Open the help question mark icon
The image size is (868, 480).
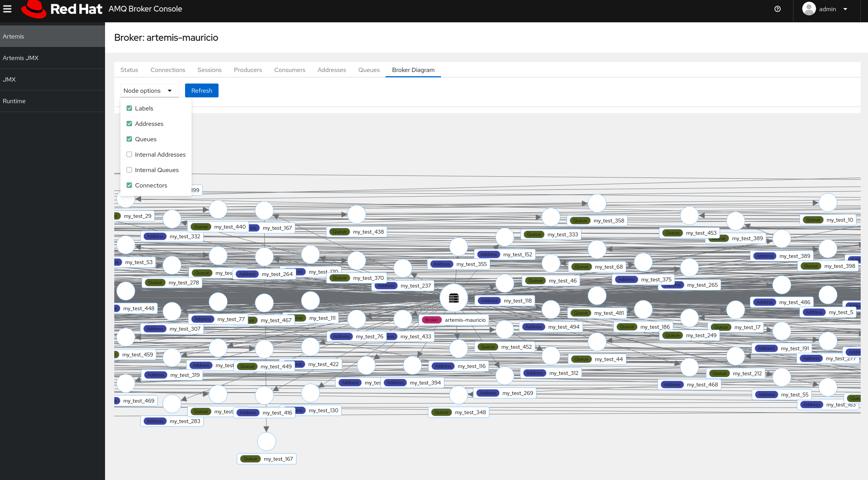(x=778, y=9)
